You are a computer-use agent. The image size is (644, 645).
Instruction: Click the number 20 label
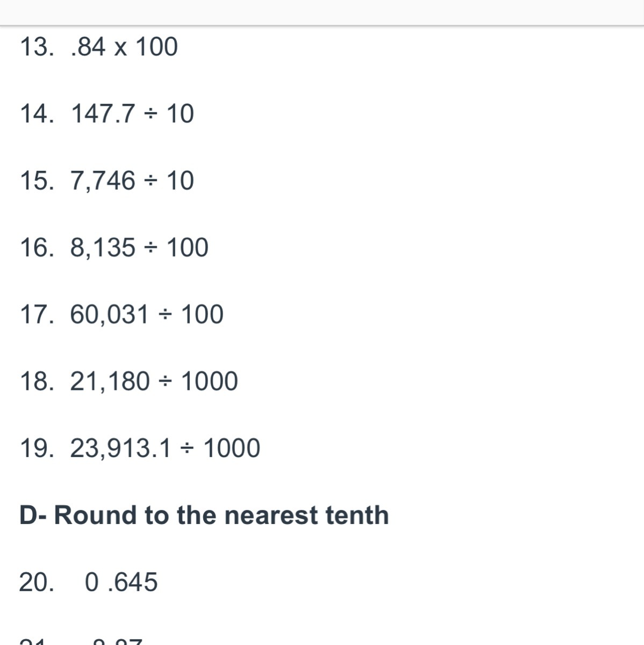click(x=37, y=582)
